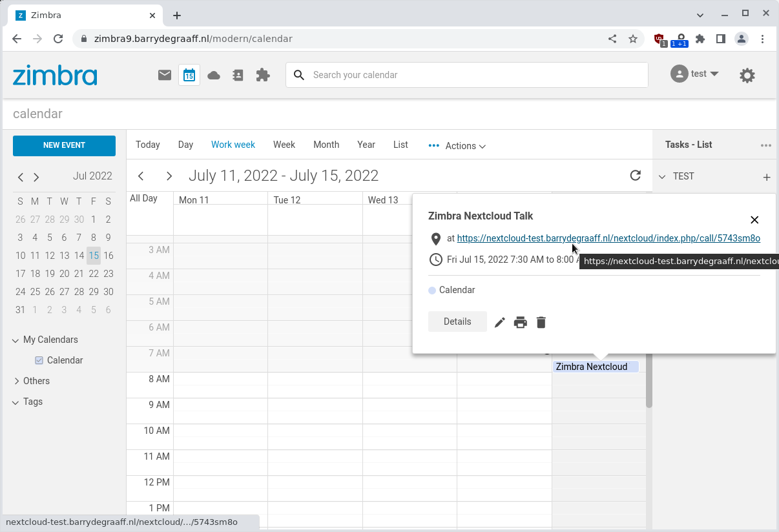Screen dimensions: 779x532
Task: Click the NEW EVENT button
Action: click(x=64, y=145)
